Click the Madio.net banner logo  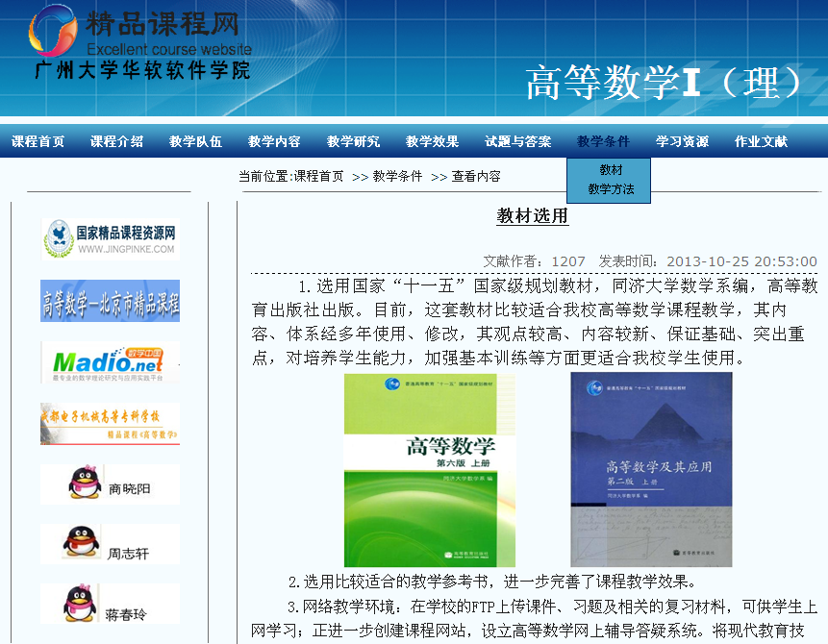(x=110, y=362)
